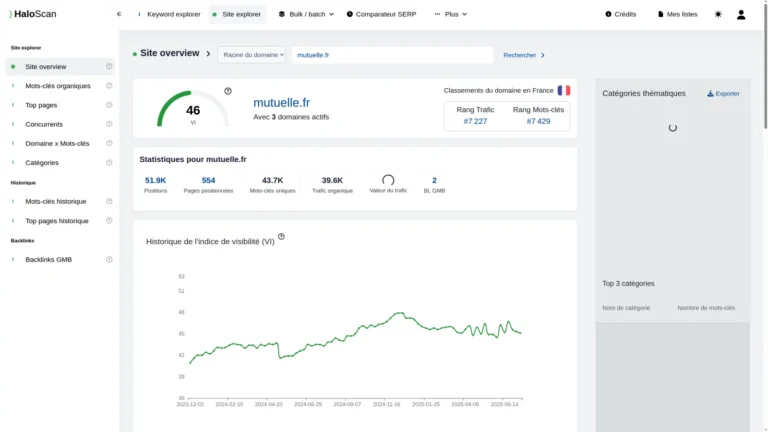Click the domain input field containing mutuelle.fr
The image size is (768, 432).
pos(392,55)
